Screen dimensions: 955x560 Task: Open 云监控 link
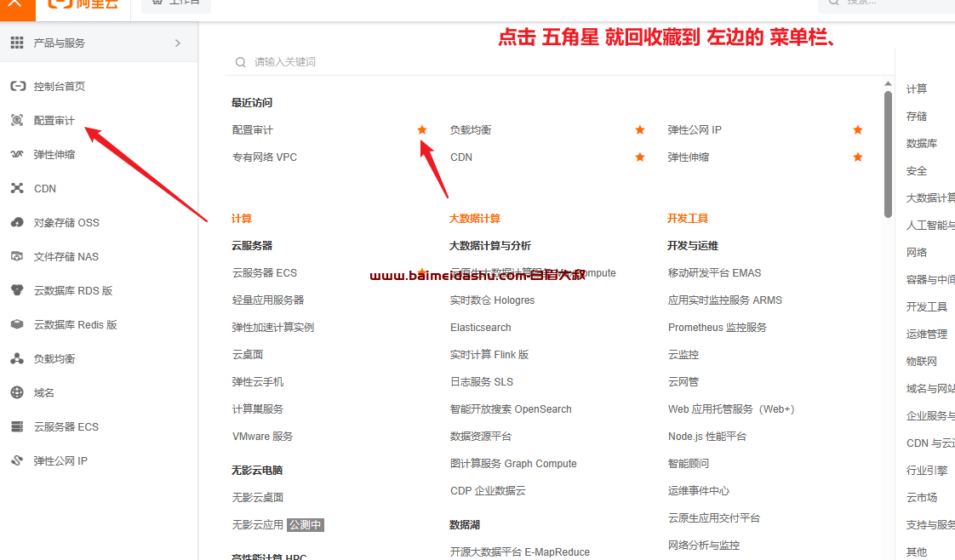(x=683, y=355)
